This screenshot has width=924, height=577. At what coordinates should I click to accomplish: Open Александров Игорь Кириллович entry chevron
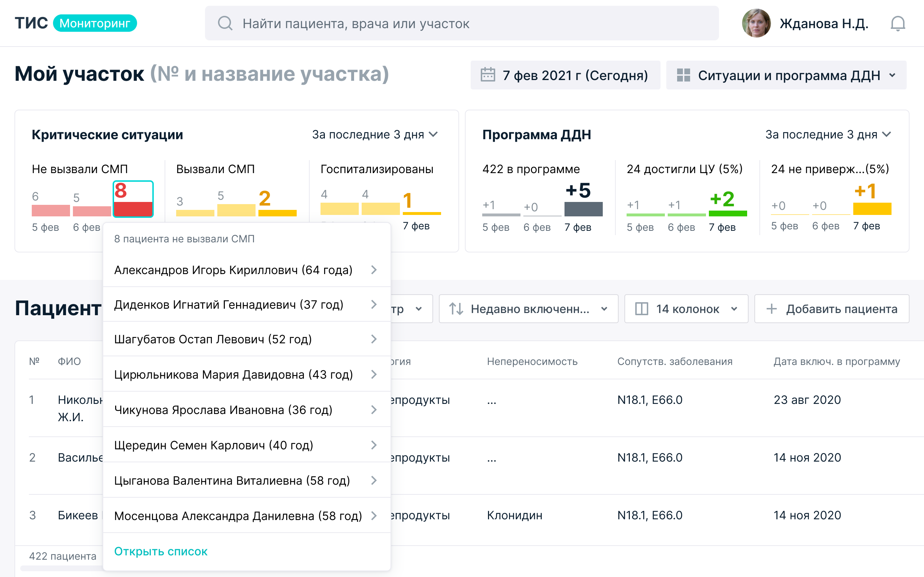(x=374, y=270)
